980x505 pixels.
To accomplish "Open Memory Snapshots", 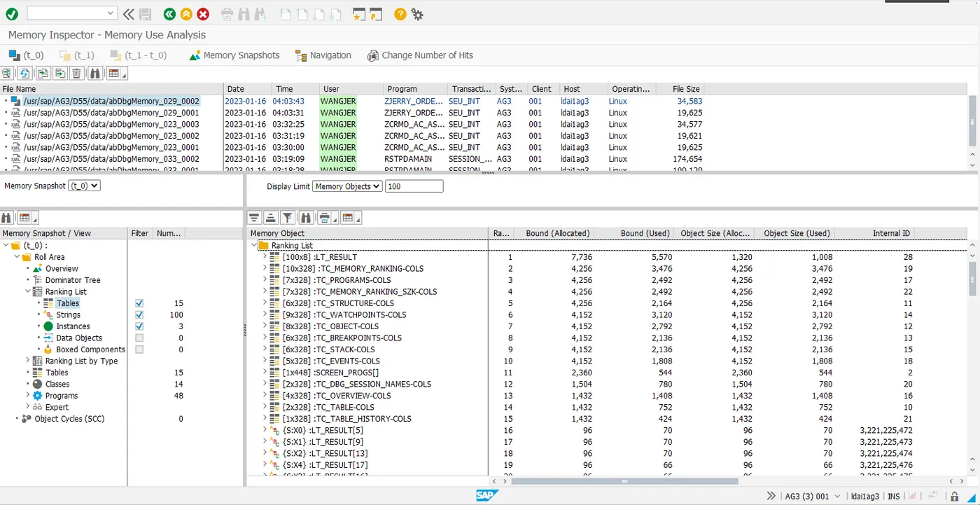I will tap(234, 55).
